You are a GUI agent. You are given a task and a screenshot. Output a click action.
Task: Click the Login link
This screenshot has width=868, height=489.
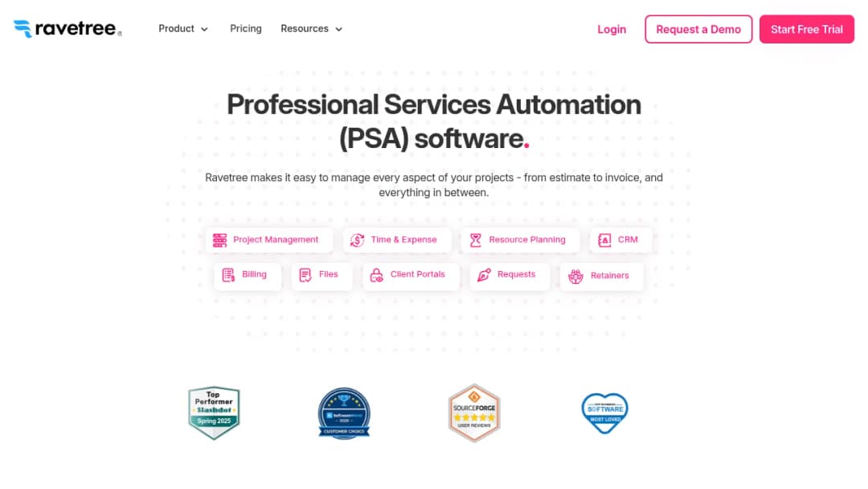pos(612,29)
